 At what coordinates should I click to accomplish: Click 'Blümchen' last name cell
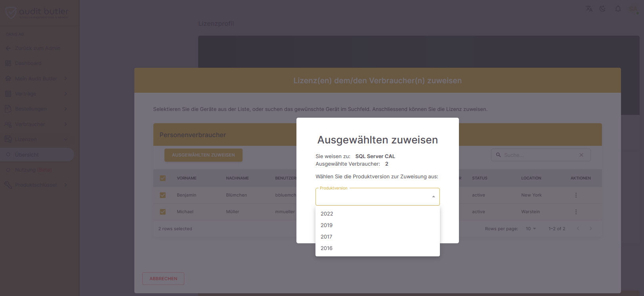point(237,195)
